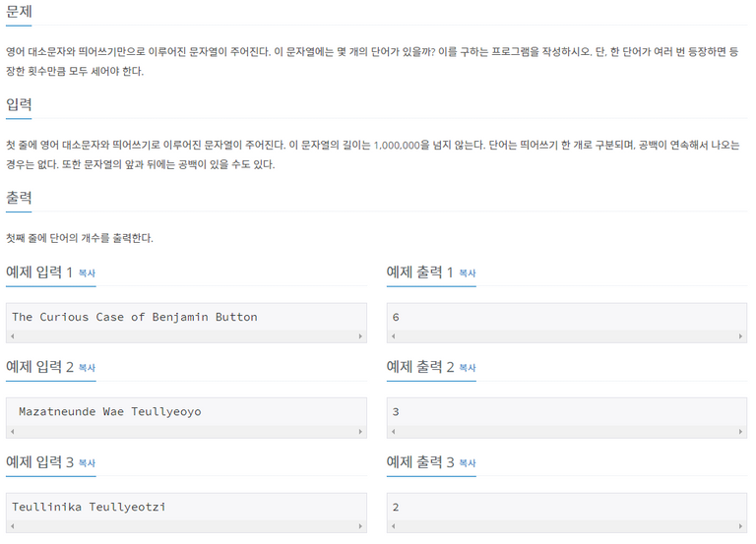
Task: Click right scroll arrow of example output 2
Action: coord(740,432)
